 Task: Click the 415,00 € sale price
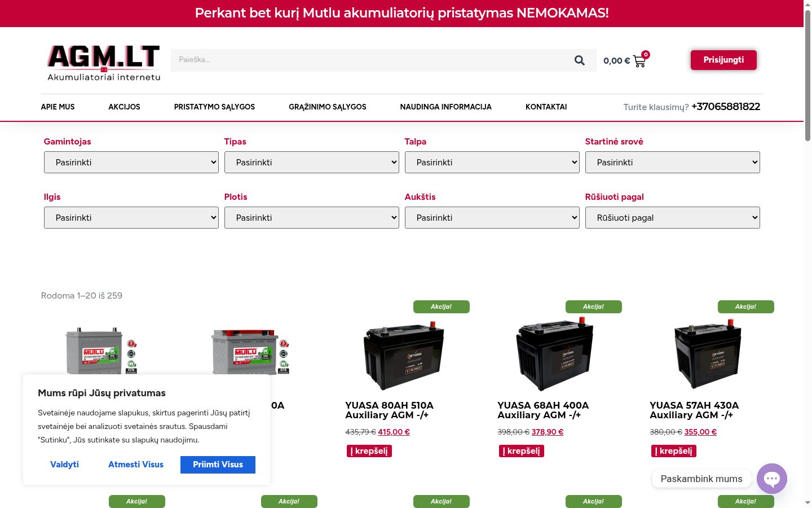coord(394,432)
